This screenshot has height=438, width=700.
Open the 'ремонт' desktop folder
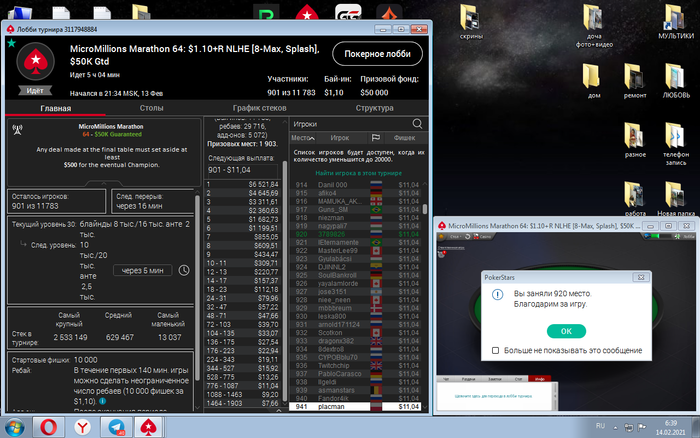tap(635, 81)
